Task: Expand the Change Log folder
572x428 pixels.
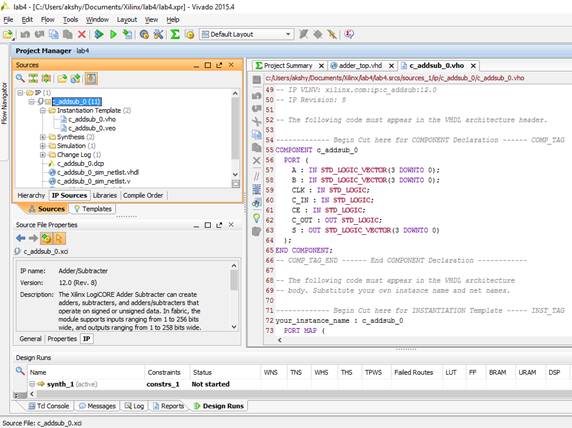Action: pos(43,155)
